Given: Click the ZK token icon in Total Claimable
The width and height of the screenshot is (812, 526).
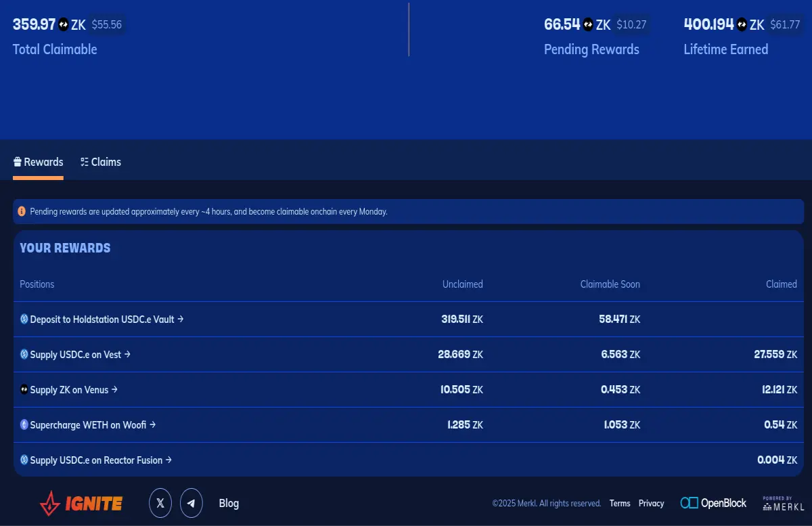Looking at the screenshot, I should coord(64,25).
